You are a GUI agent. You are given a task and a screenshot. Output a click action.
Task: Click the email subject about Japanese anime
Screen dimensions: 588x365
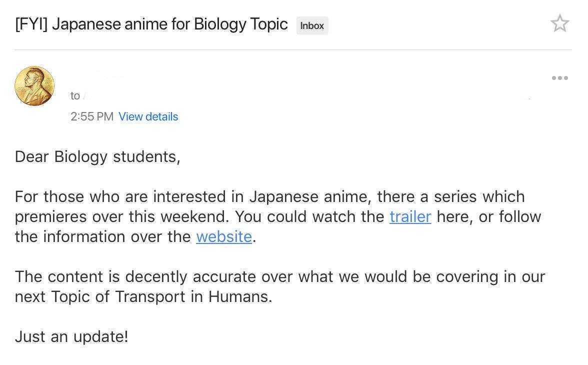151,24
